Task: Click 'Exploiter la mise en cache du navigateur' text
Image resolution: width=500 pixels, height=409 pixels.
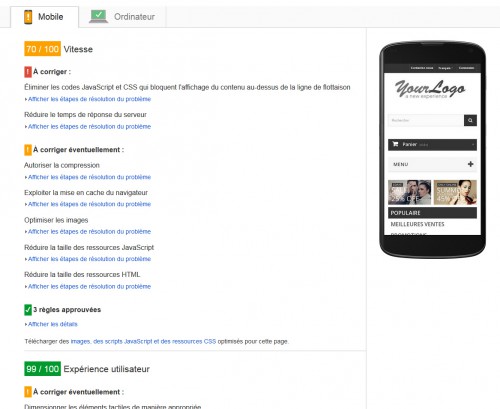Action: point(86,193)
